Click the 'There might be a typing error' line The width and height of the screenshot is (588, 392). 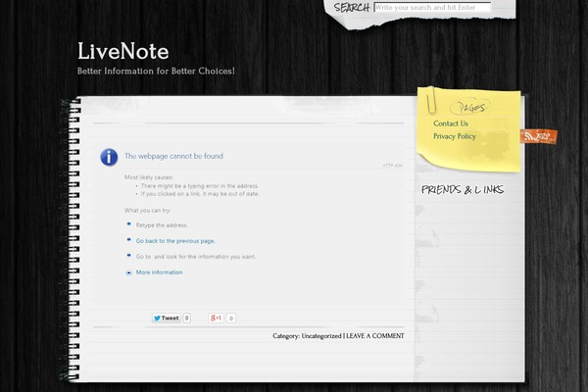coord(200,186)
